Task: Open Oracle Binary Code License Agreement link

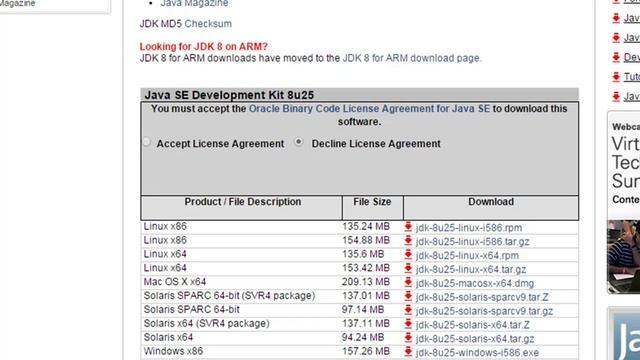Action: (x=369, y=109)
